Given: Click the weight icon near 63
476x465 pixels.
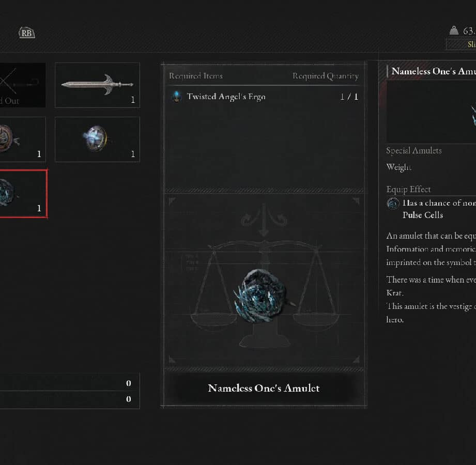Looking at the screenshot, I should click(x=454, y=30).
